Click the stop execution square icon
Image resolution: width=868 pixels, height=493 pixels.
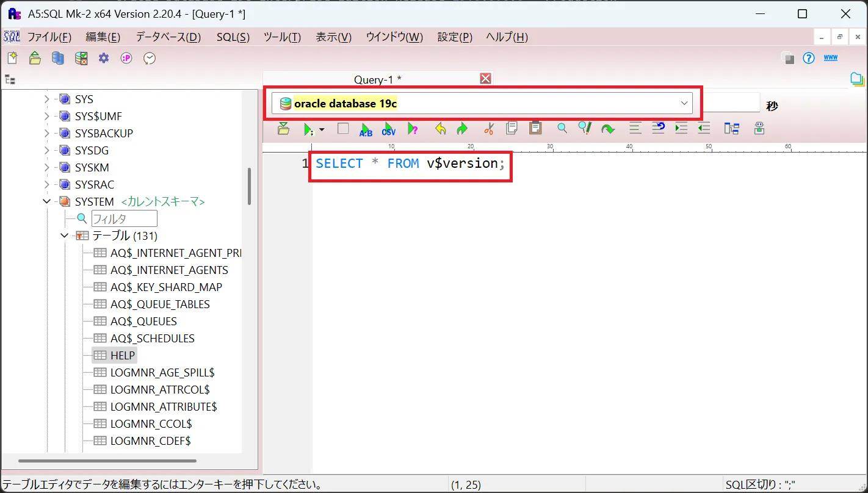pos(343,128)
